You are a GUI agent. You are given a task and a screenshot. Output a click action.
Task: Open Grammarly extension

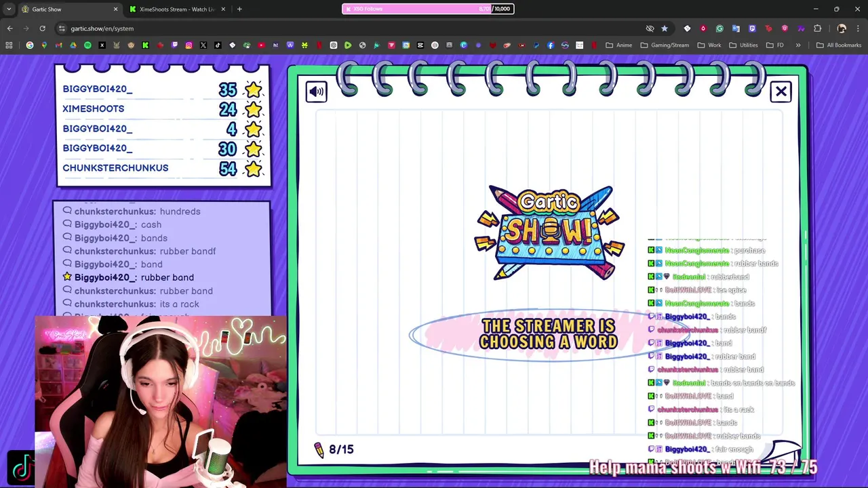[719, 28]
